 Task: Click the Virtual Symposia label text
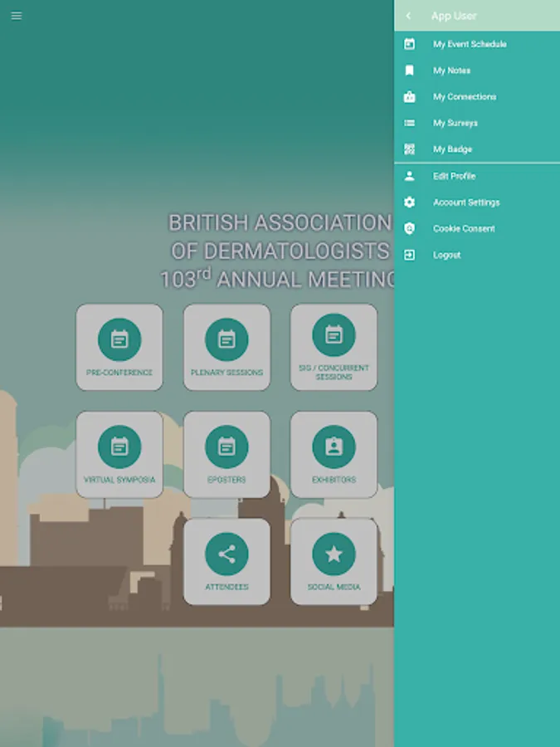(x=119, y=480)
